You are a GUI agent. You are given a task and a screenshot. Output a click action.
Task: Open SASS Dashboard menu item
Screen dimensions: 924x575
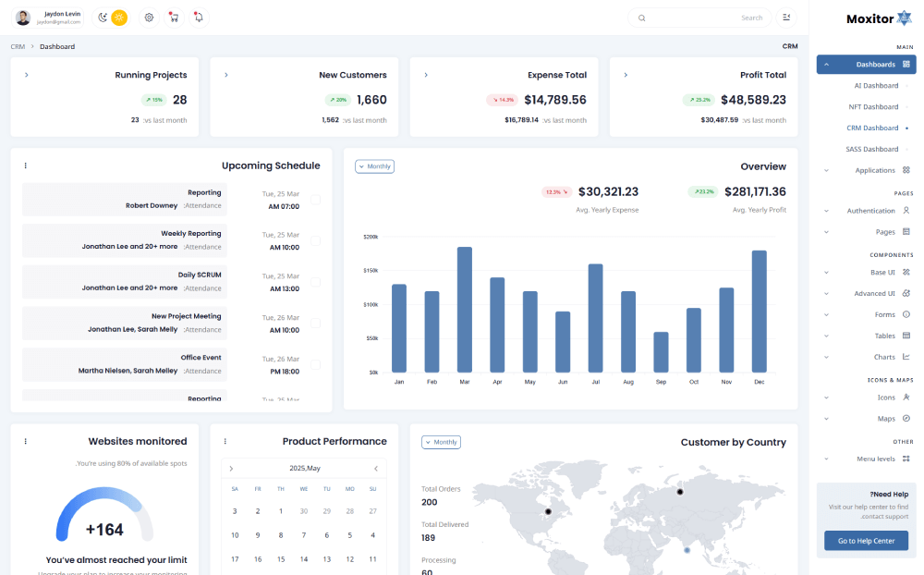coord(871,149)
